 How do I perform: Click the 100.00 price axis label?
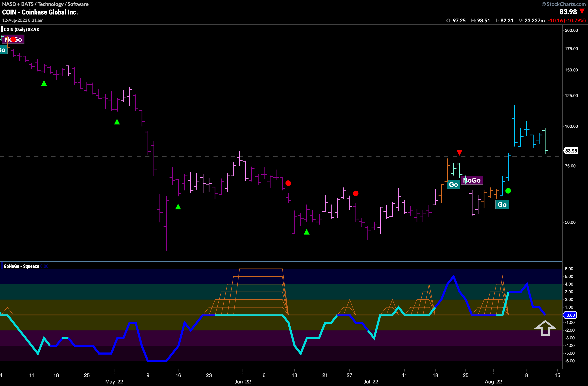coord(571,126)
